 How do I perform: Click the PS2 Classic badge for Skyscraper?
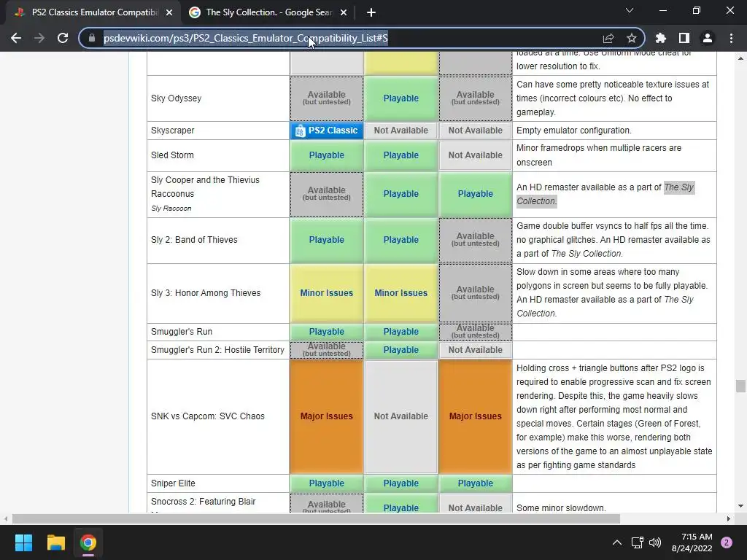327,131
